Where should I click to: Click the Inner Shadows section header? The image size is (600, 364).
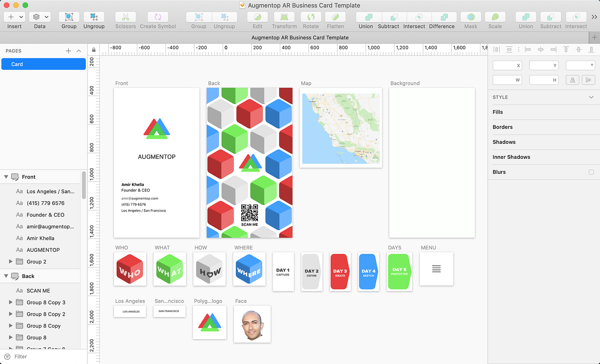tap(544, 157)
